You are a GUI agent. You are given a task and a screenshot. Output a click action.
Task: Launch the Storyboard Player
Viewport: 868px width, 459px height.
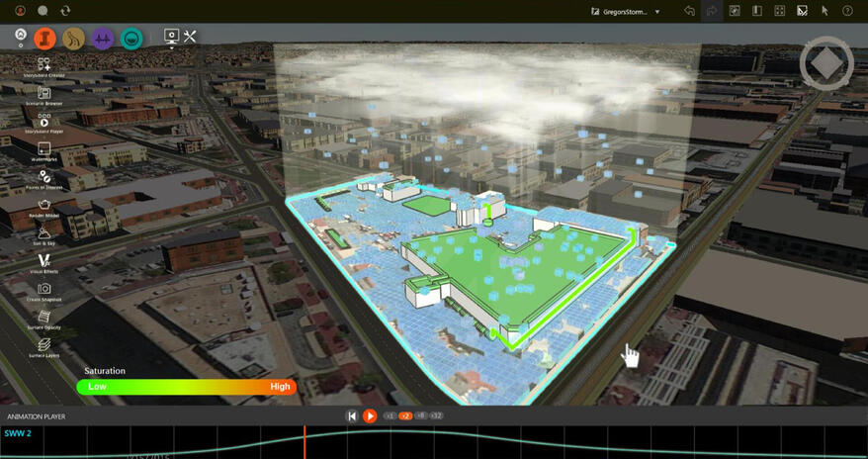[43, 120]
